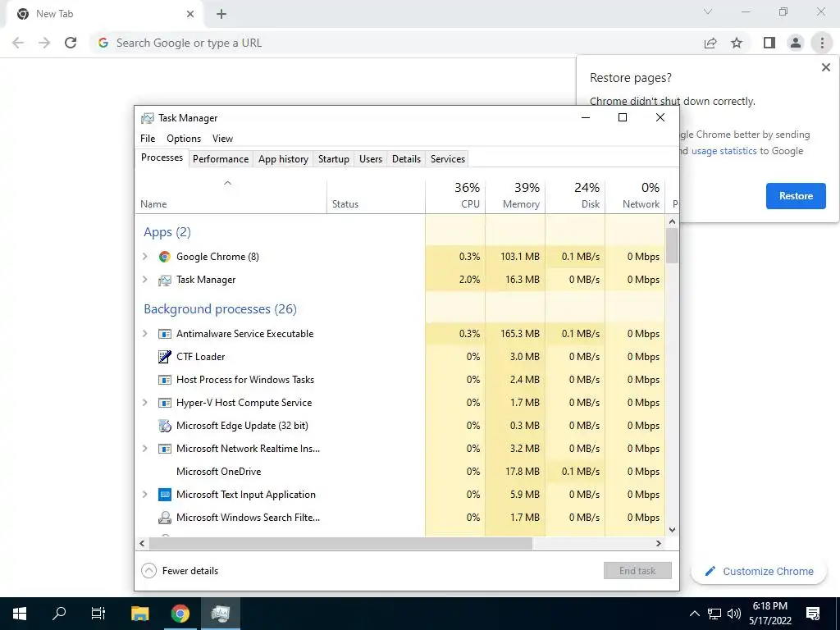This screenshot has width=840, height=630.
Task: Open Chrome profile avatar menu
Action: 796,43
